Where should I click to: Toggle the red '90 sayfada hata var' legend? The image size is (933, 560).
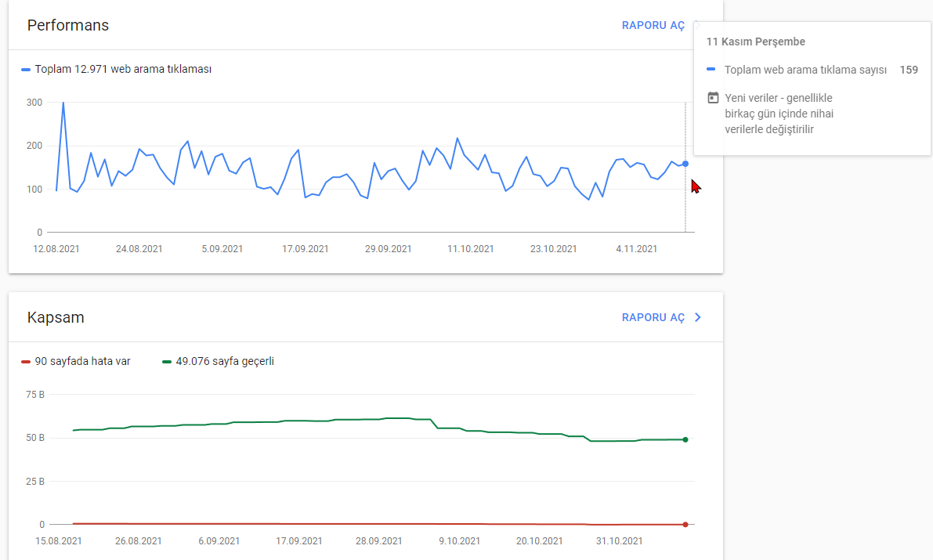tap(75, 361)
